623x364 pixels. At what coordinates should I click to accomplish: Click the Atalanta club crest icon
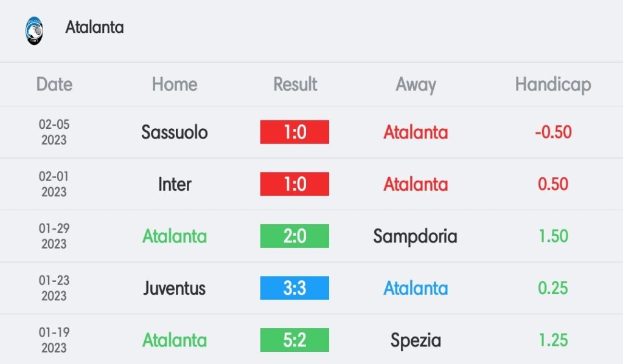pyautogui.click(x=34, y=30)
